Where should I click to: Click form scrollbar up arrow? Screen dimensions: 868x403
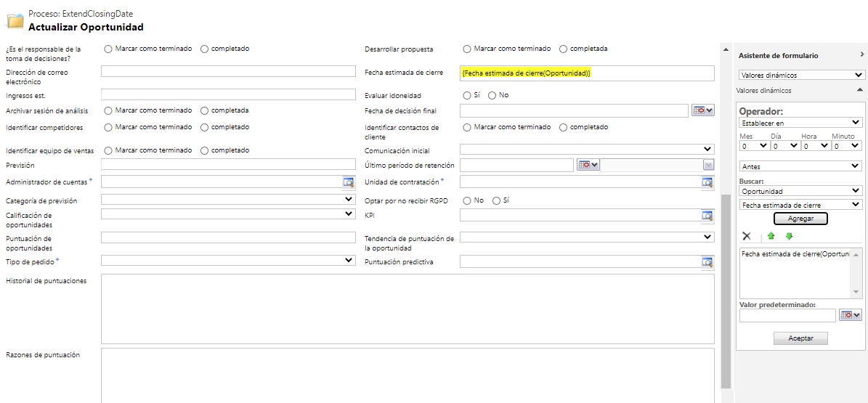click(726, 50)
